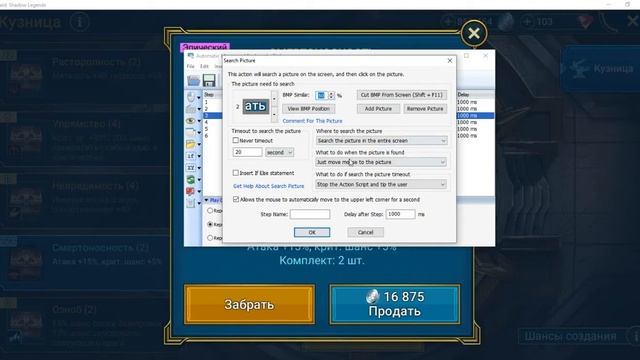Image resolution: width=640 pixels, height=360 pixels.
Task: Click the plus icon before 103 counter
Action: pos(527,21)
